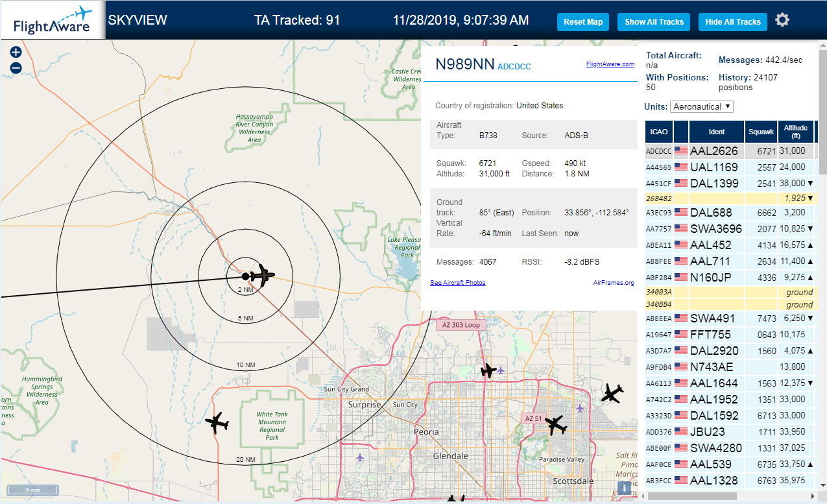Screen dimensions: 827x504
Task: Click the 268482 ICAO row
Action: point(730,198)
